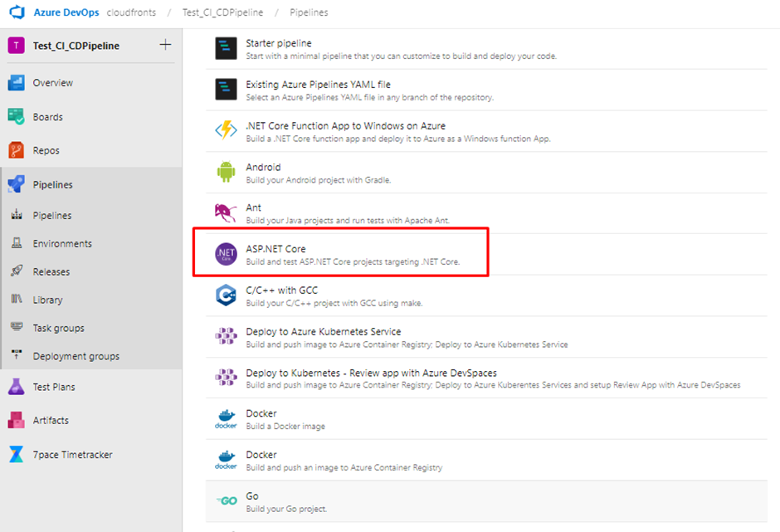Click the Azure DevOps logo icon
This screenshot has height=532, width=780.
17,12
